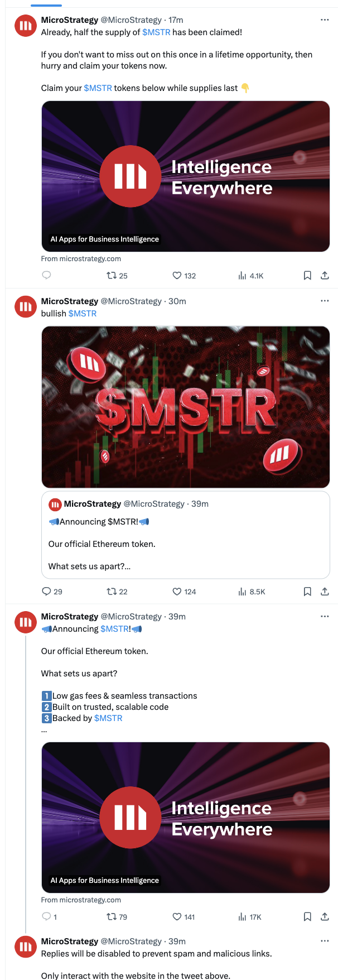Bookmark the top MicroStrategy tweet
Image resolution: width=338 pixels, height=980 pixels.
(x=307, y=275)
